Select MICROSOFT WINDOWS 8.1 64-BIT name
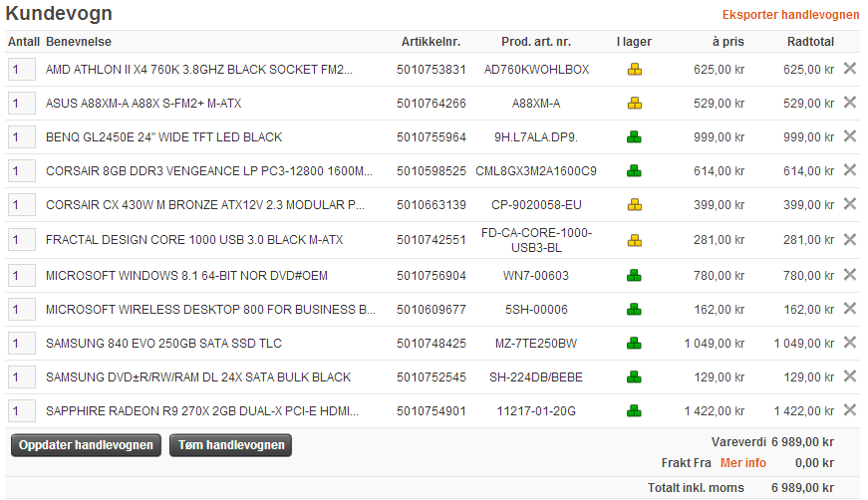The height and width of the screenshot is (500, 868). pos(186,276)
